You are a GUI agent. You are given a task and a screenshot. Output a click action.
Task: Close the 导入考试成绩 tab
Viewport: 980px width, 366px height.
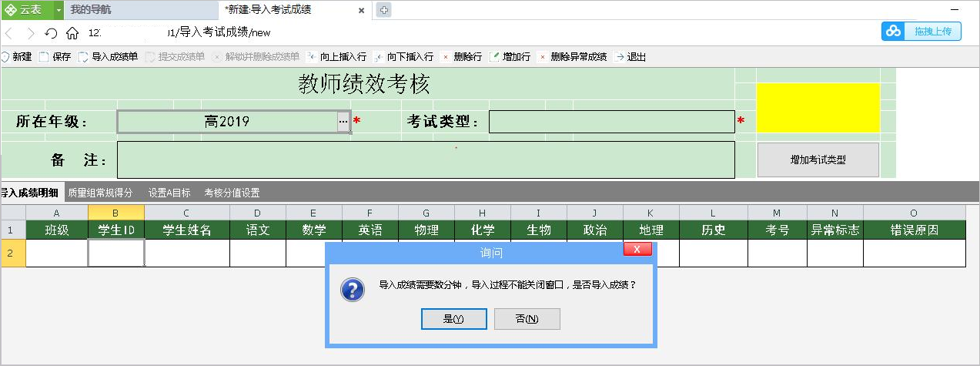tap(362, 10)
